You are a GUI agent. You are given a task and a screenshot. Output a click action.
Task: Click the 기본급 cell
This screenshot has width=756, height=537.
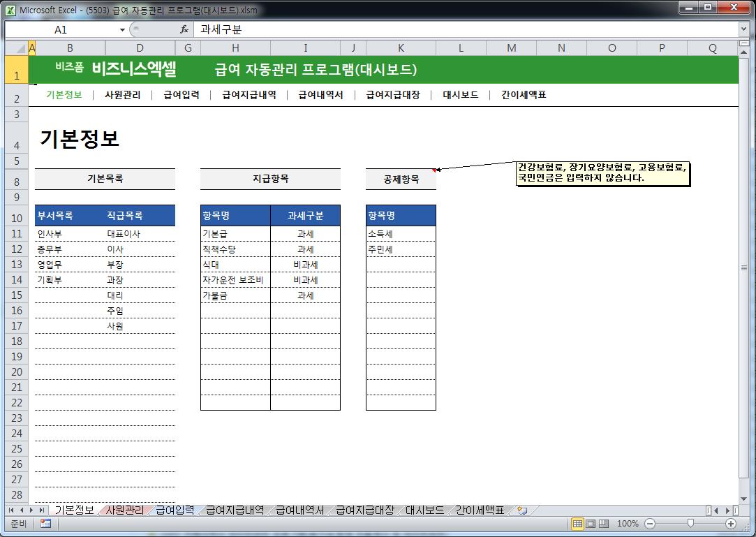click(x=235, y=234)
